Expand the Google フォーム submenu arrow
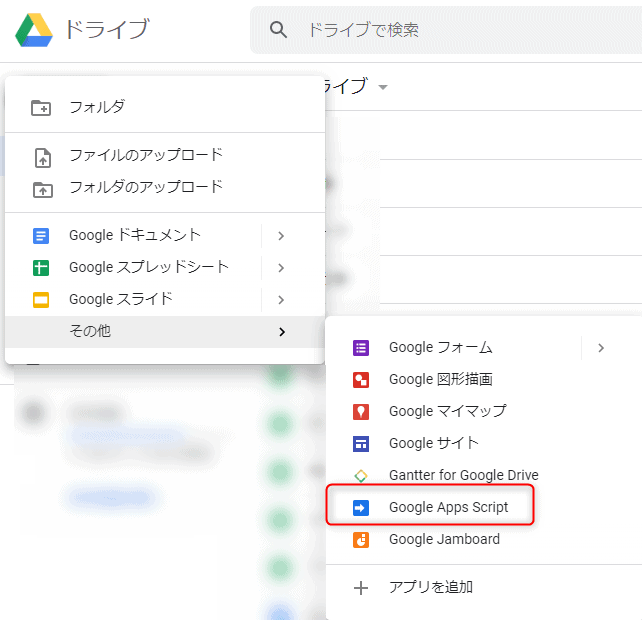Image resolution: width=642 pixels, height=620 pixels. [x=600, y=348]
